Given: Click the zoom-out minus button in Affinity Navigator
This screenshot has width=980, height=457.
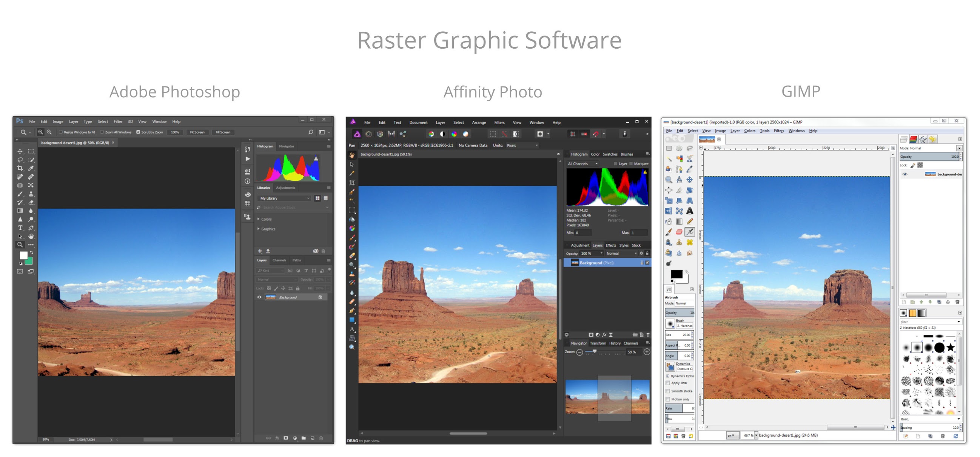Looking at the screenshot, I should 579,352.
